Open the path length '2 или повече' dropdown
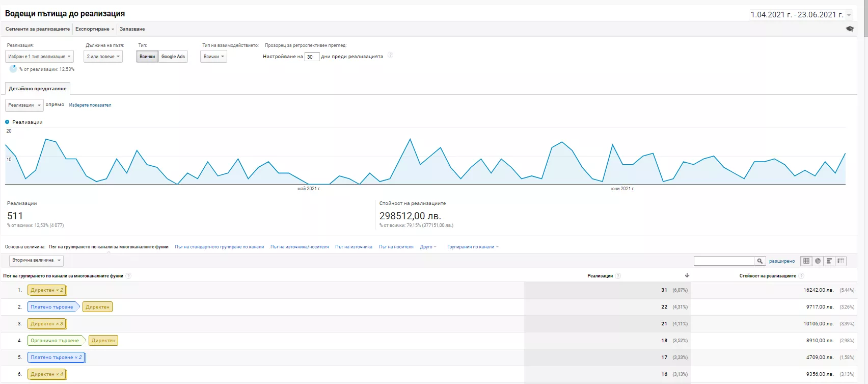Viewport: 868px width, 384px height. pos(103,57)
